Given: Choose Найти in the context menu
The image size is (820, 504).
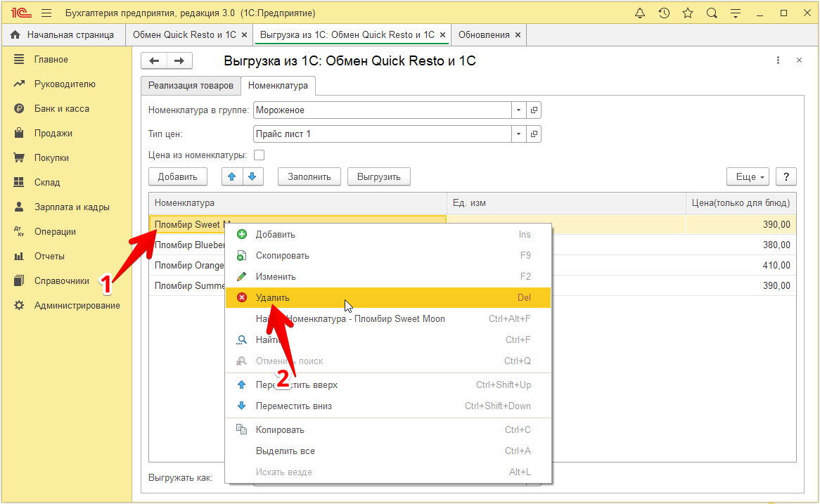Looking at the screenshot, I should [x=388, y=340].
